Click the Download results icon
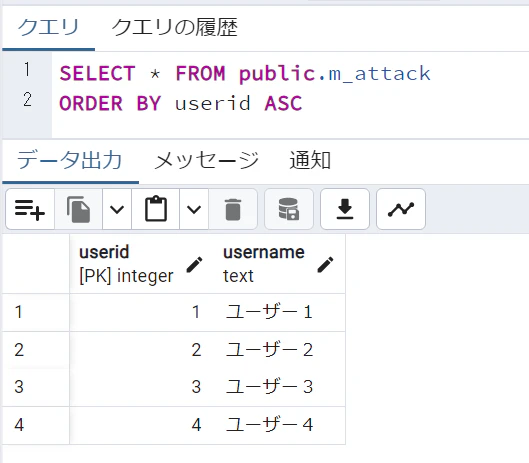 pyautogui.click(x=345, y=209)
